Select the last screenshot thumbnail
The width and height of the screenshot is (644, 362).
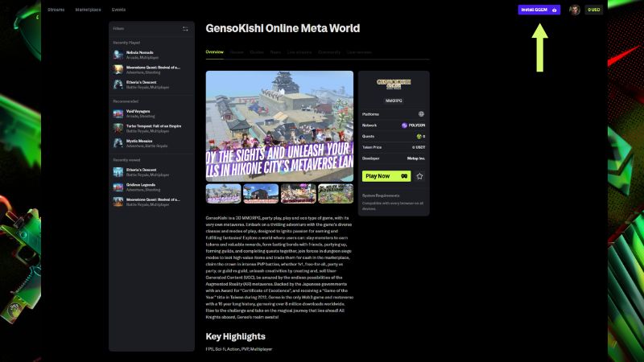point(335,193)
